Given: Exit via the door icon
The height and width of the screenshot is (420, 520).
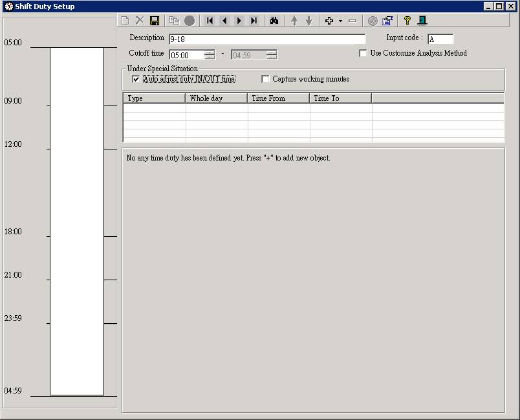Looking at the screenshot, I should coord(422,21).
